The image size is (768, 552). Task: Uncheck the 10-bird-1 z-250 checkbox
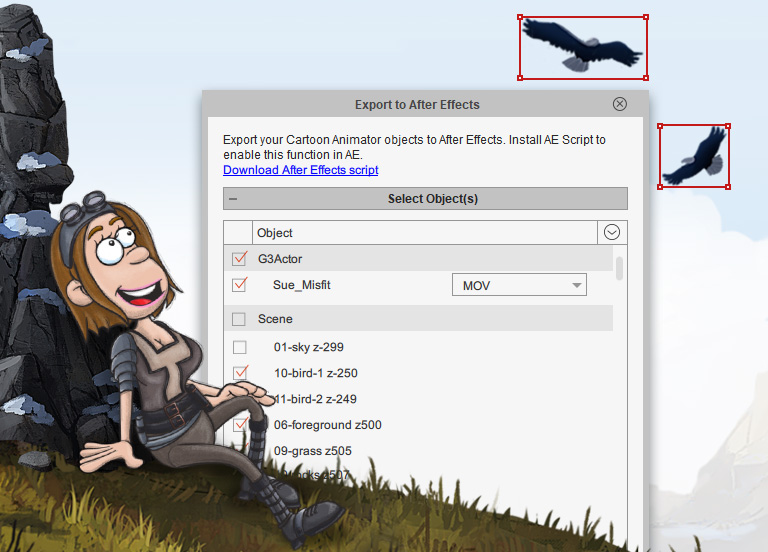239,373
